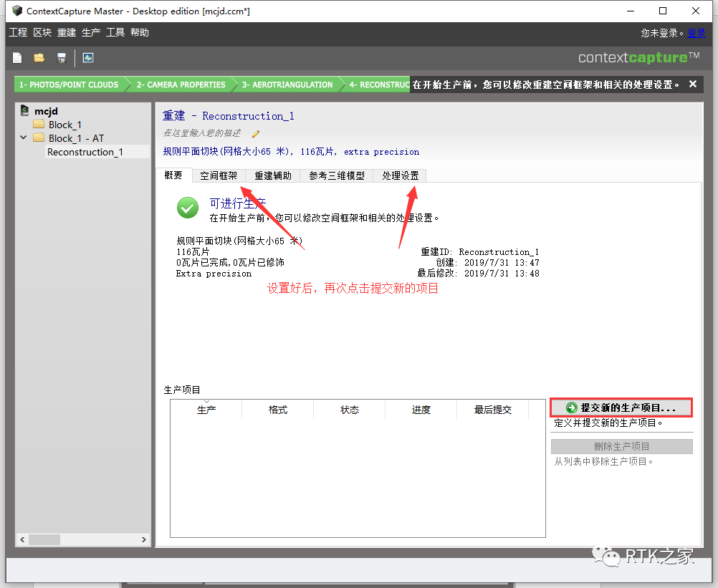Select the mcjd project tree item
The width and height of the screenshot is (718, 588).
tap(47, 111)
